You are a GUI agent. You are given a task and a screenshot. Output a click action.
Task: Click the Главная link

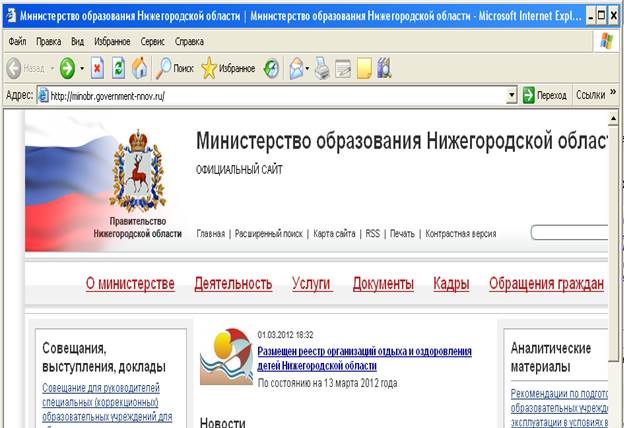point(211,234)
